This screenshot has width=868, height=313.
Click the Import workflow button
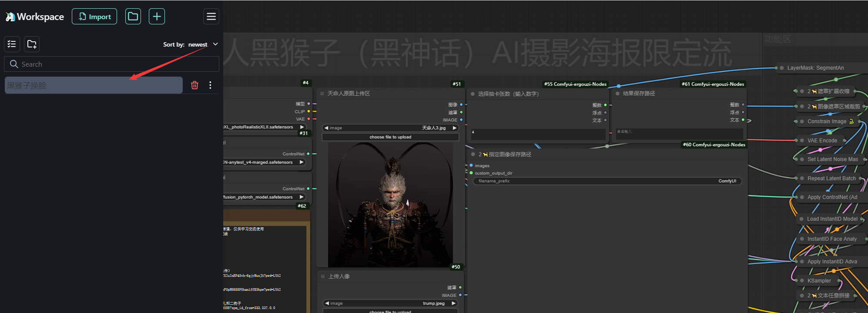point(94,17)
